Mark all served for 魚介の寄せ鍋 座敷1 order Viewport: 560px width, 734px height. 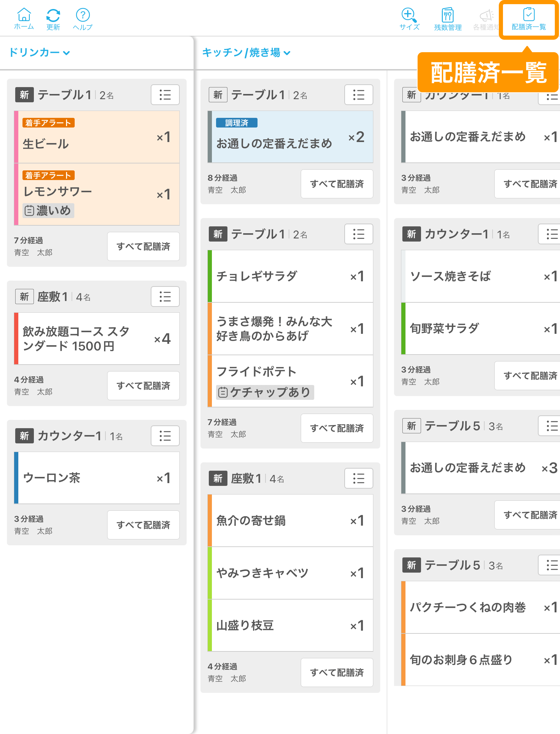pyautogui.click(x=337, y=672)
